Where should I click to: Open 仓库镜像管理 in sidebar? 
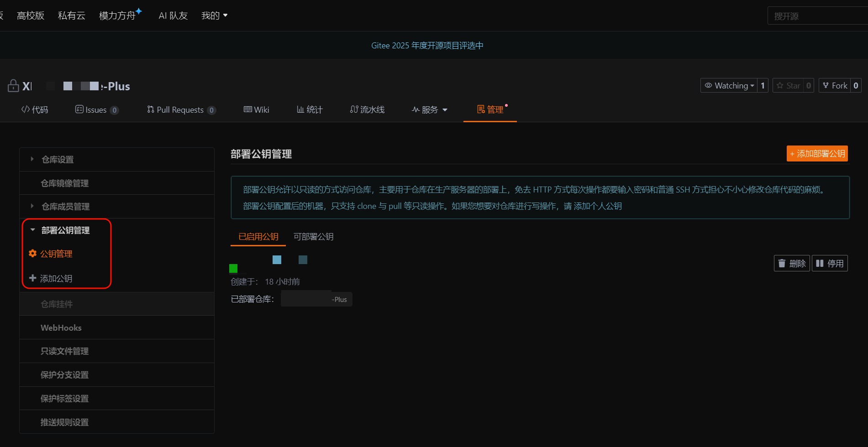click(117, 183)
